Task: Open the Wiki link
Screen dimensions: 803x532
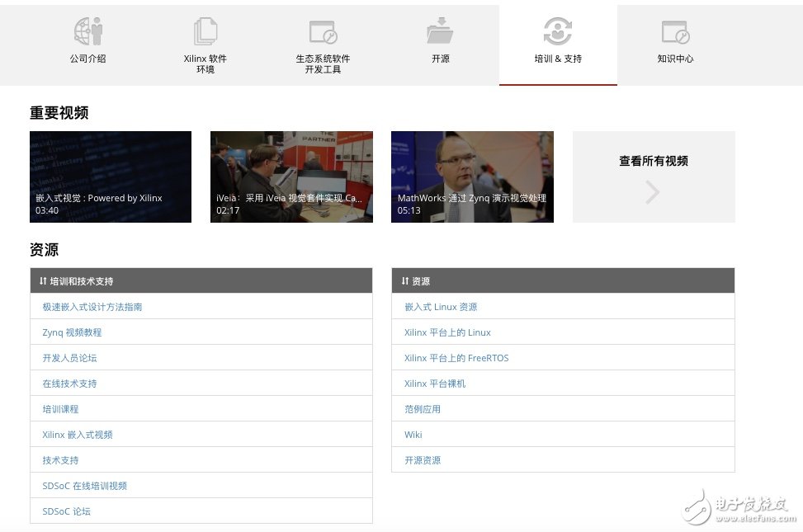Action: click(413, 435)
